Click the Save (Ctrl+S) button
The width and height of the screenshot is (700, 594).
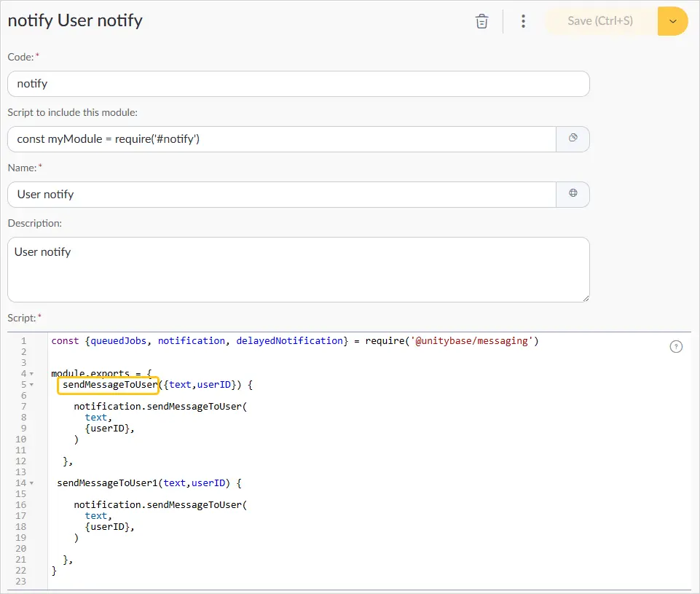pyautogui.click(x=600, y=21)
